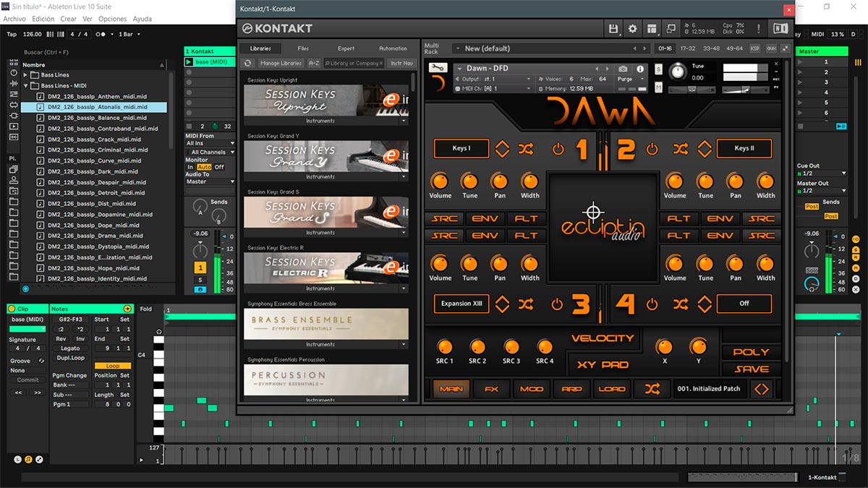The image size is (868, 488).
Task: Toggle power for source 4
Action: click(x=652, y=304)
